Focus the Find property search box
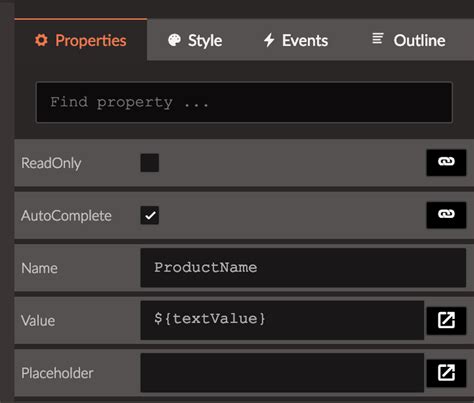This screenshot has height=403, width=474. [x=244, y=102]
